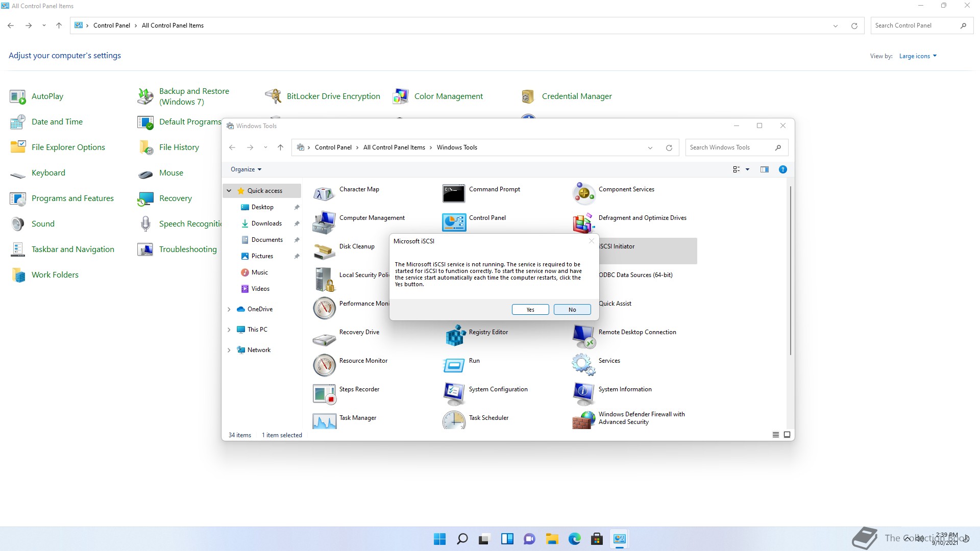980x551 pixels.
Task: Open Disk Cleanup icon
Action: point(324,251)
